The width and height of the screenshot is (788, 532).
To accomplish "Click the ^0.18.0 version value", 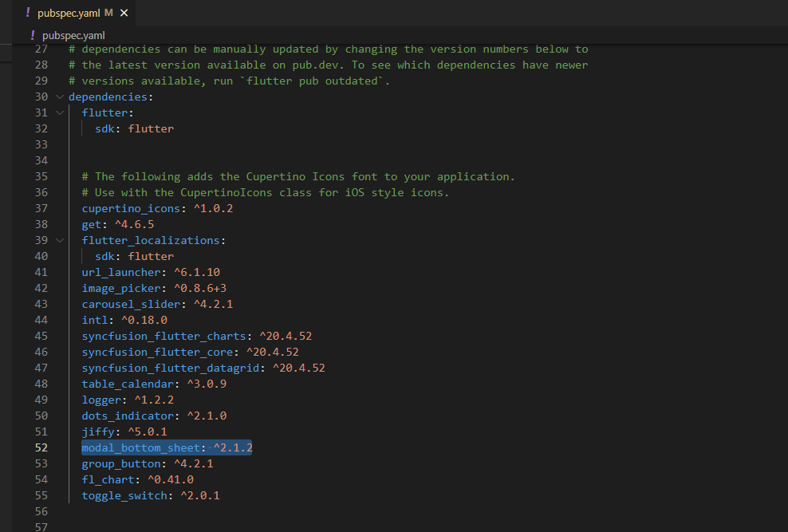I will tap(144, 320).
